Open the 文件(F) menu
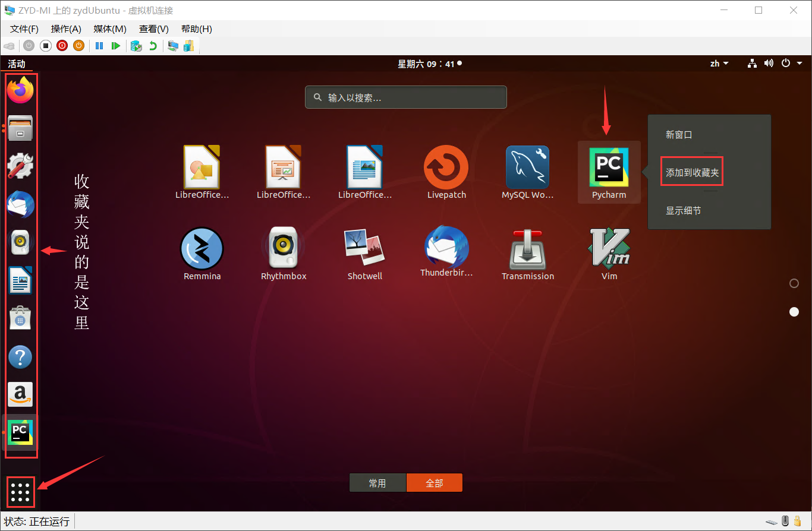 tap(24, 29)
